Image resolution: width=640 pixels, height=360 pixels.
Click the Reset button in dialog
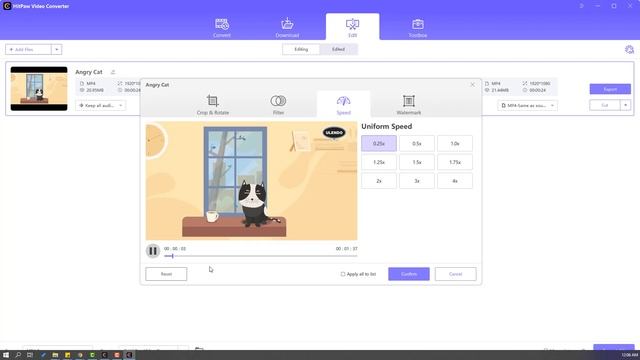tap(166, 274)
